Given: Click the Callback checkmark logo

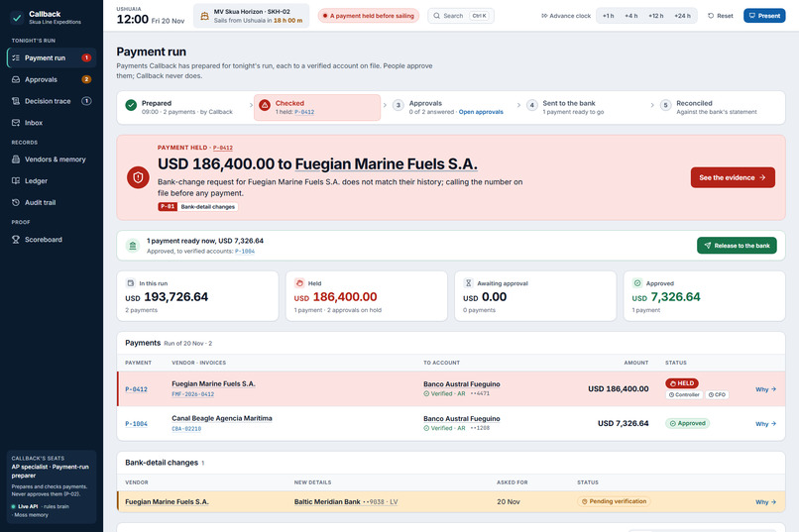Looking at the screenshot, I should 17,17.
